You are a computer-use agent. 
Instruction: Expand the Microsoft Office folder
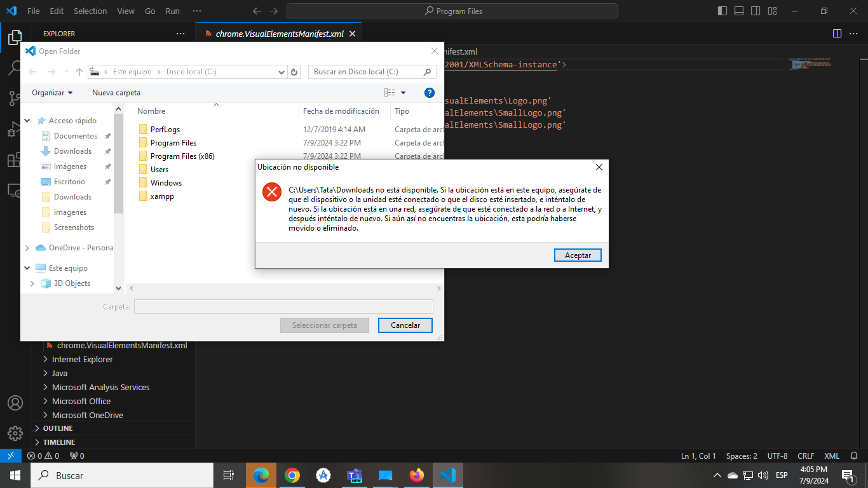click(x=46, y=401)
